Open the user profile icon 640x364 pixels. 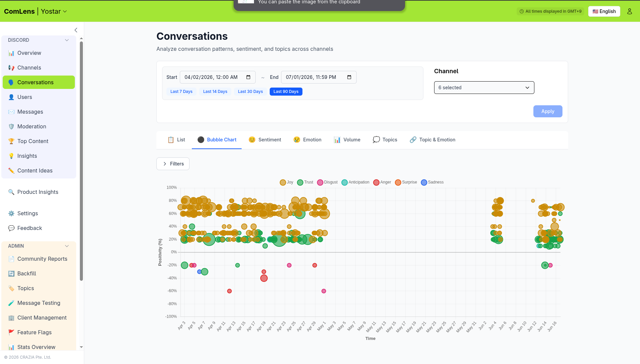point(629,11)
